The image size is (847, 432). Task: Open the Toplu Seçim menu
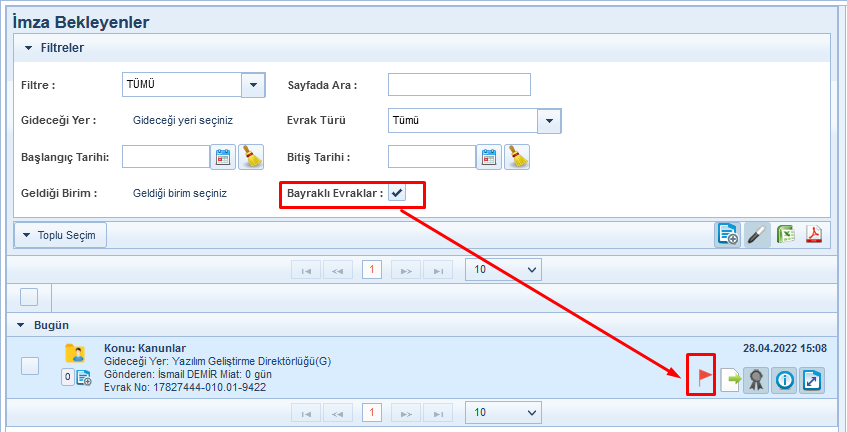point(60,235)
